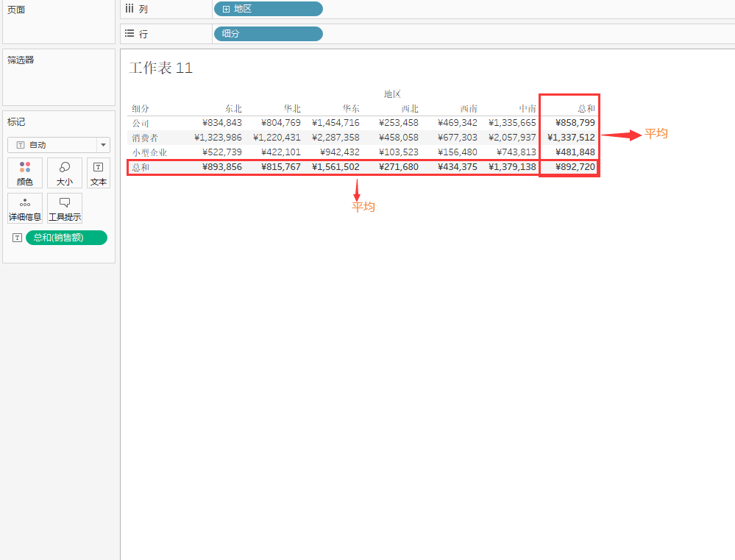Select the 细分 pill on rows shelf

point(268,34)
